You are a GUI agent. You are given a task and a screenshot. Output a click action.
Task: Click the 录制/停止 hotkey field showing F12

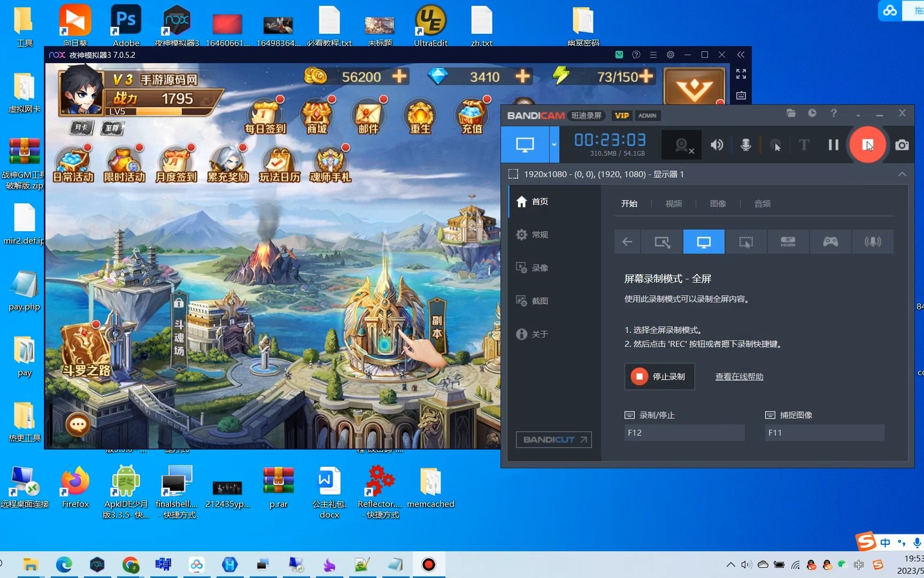[684, 432]
